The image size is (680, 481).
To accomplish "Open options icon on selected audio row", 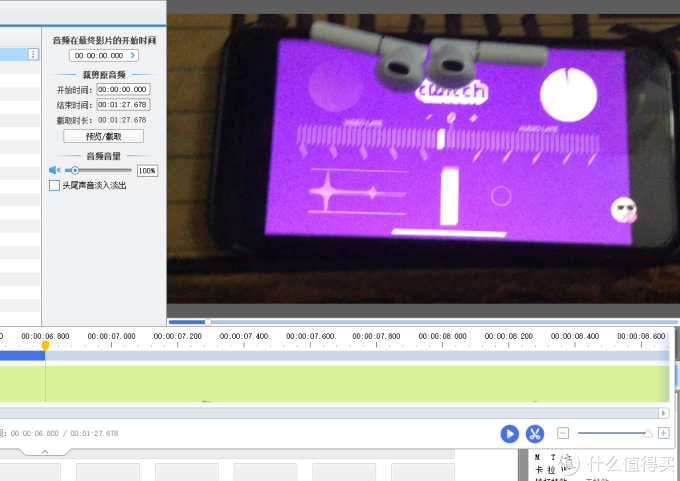I will click(x=33, y=54).
